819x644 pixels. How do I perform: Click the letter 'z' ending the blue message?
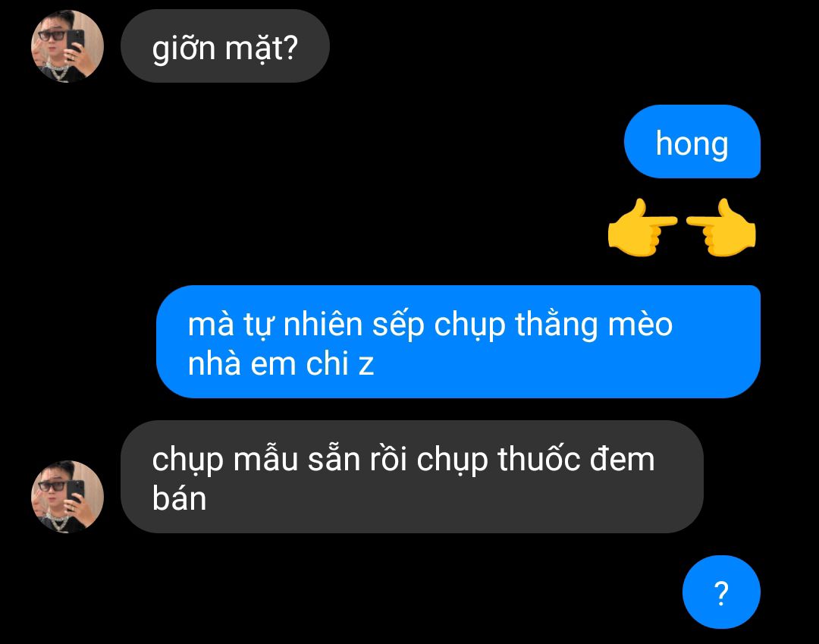point(366,365)
